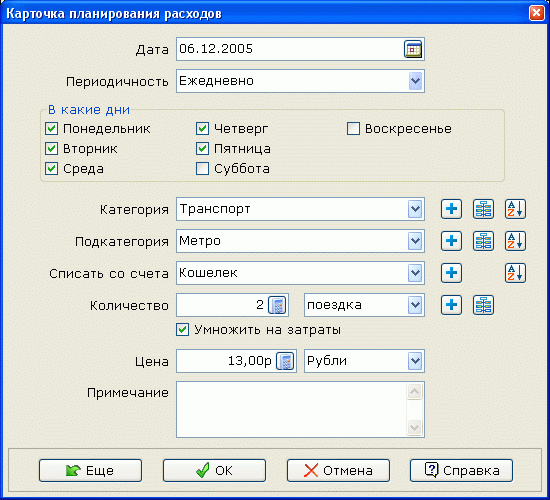The width and height of the screenshot is (550, 500).
Task: Open the tree list icon beside Категория
Action: [483, 209]
